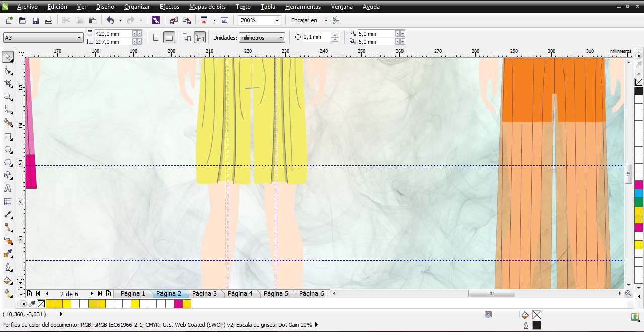The width and height of the screenshot is (644, 332).
Task: Open the A3 page size dropdown
Action: pyautogui.click(x=79, y=38)
